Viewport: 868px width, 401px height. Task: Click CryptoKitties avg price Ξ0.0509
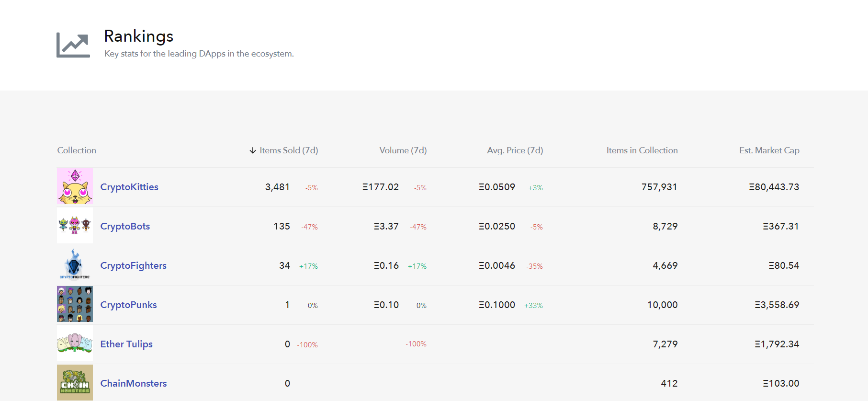pos(497,187)
